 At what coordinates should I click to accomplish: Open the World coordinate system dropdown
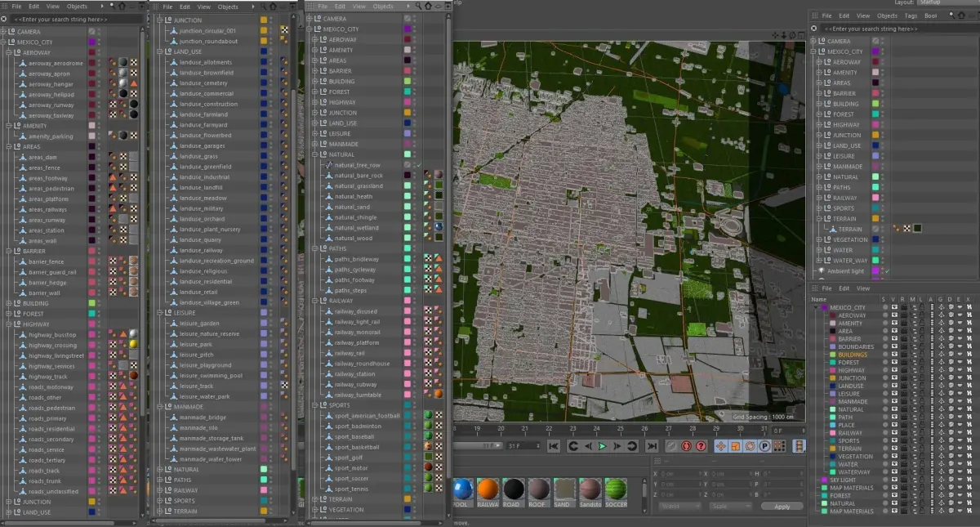679,507
